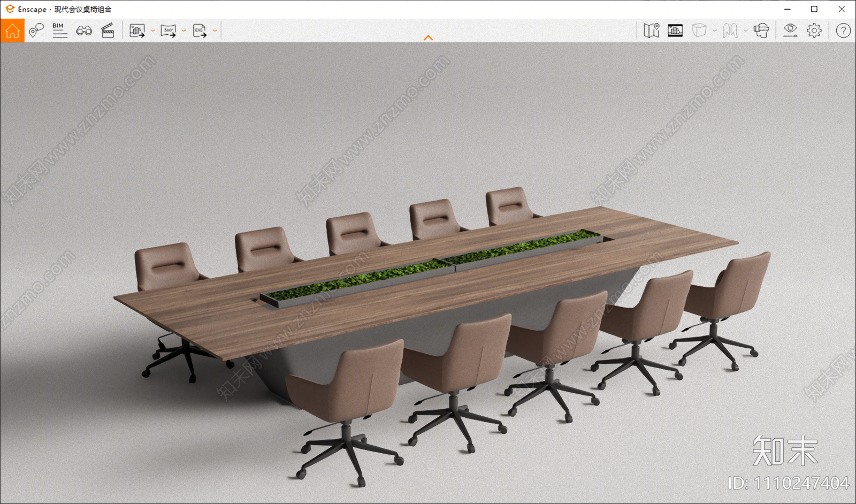Viewport: 856px width, 504px height.
Task: Click the Enscape logo in title bar
Action: 10,9
